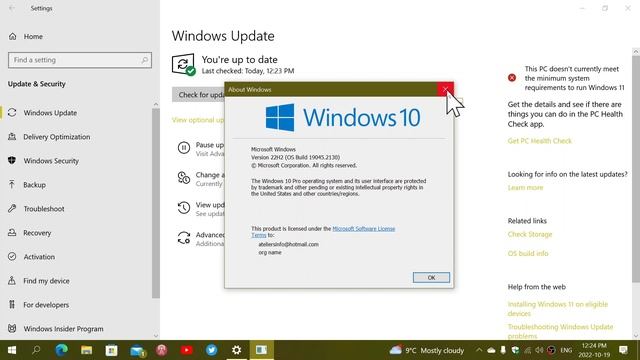Click the Windows Update sync icon in sidebar
Viewport: 640px width, 360px height.
[12, 113]
